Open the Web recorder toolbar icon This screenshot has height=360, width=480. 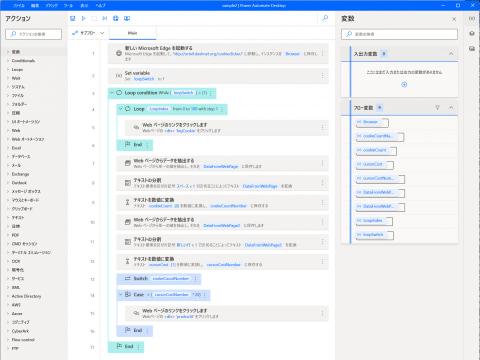(116, 18)
